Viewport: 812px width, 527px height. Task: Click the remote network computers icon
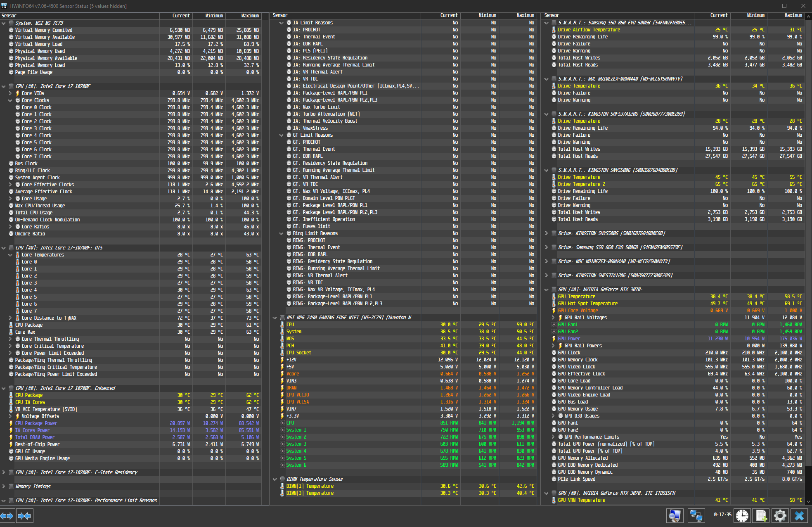pyautogui.click(x=696, y=516)
